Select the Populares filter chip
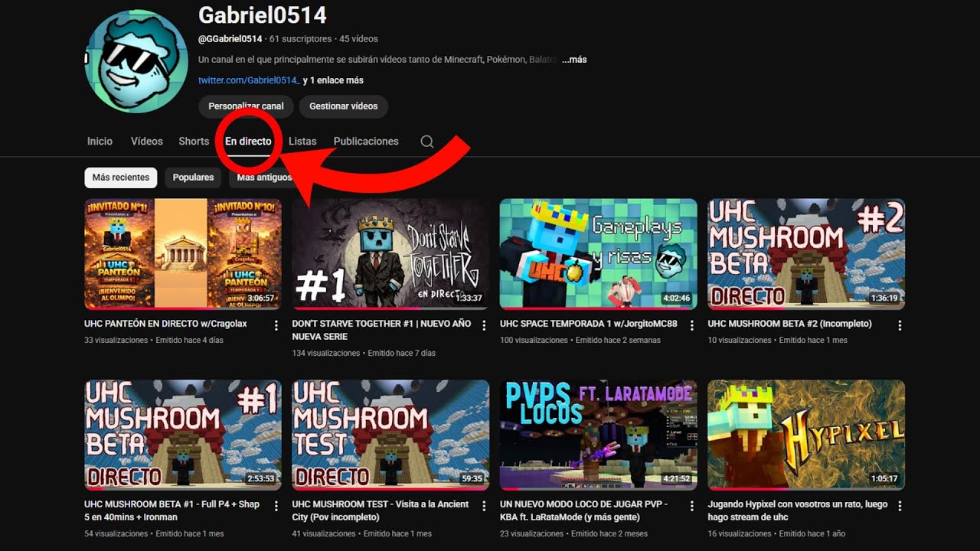 pos(193,178)
